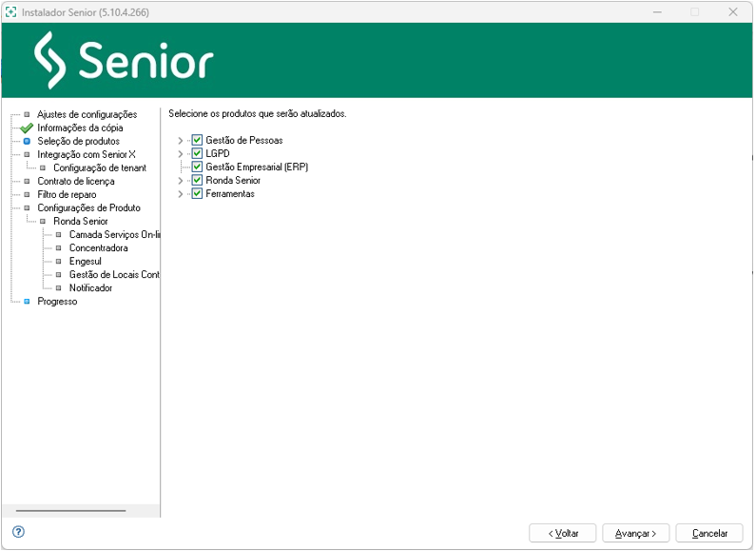Click the Ronda Senior label in product list

tap(233, 181)
